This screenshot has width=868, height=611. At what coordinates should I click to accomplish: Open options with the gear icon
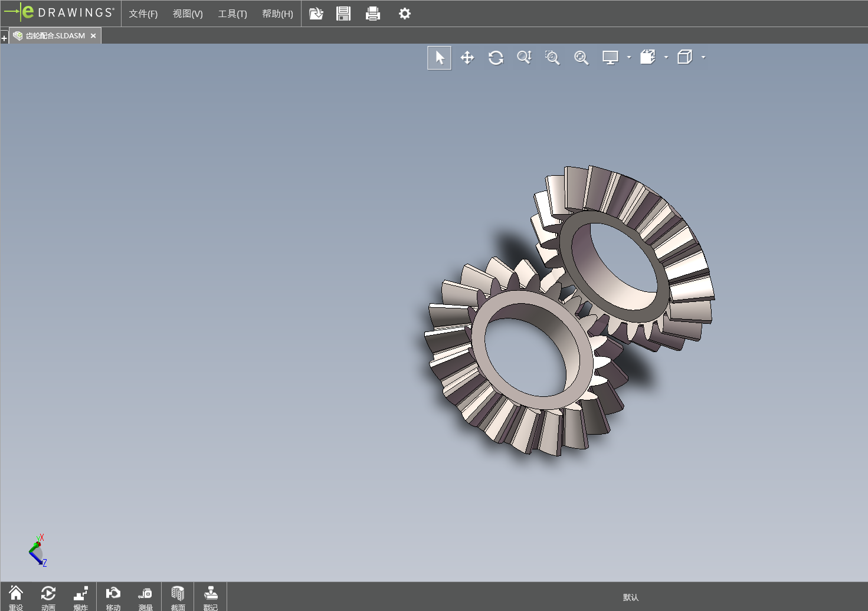(405, 14)
